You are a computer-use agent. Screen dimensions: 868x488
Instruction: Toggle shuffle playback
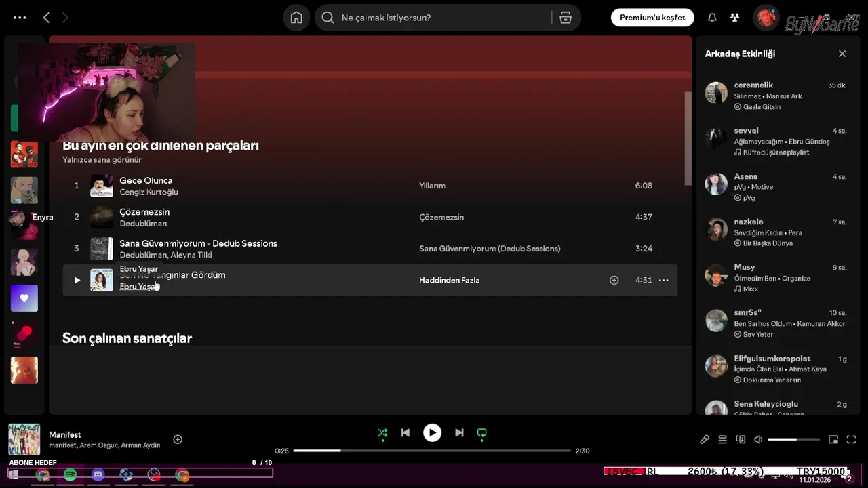tap(382, 432)
